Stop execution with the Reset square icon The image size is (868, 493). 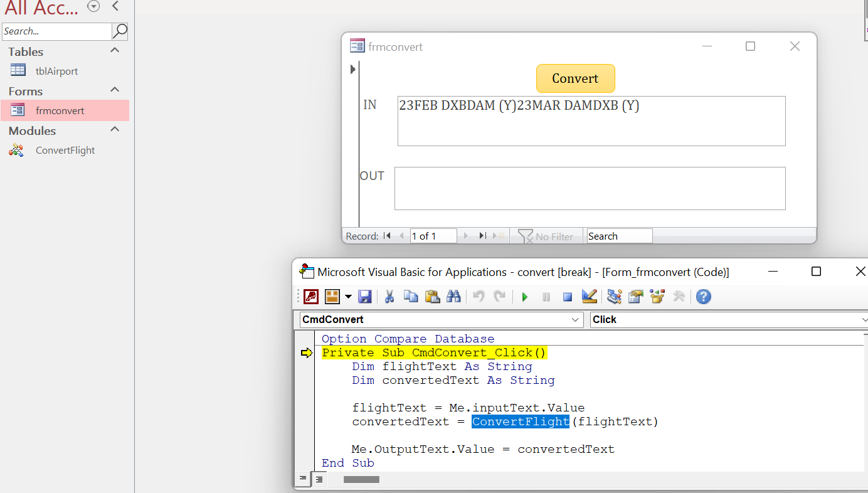568,297
